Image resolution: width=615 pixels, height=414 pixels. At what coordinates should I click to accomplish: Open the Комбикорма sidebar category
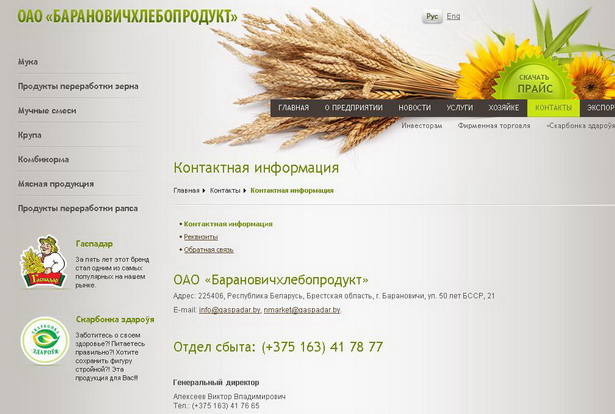[x=42, y=159]
